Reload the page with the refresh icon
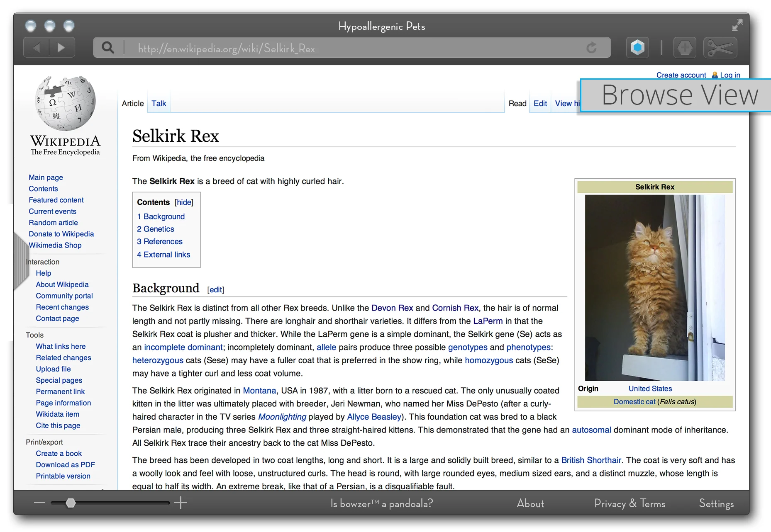Viewport: 771px width, 532px height. pos(592,48)
